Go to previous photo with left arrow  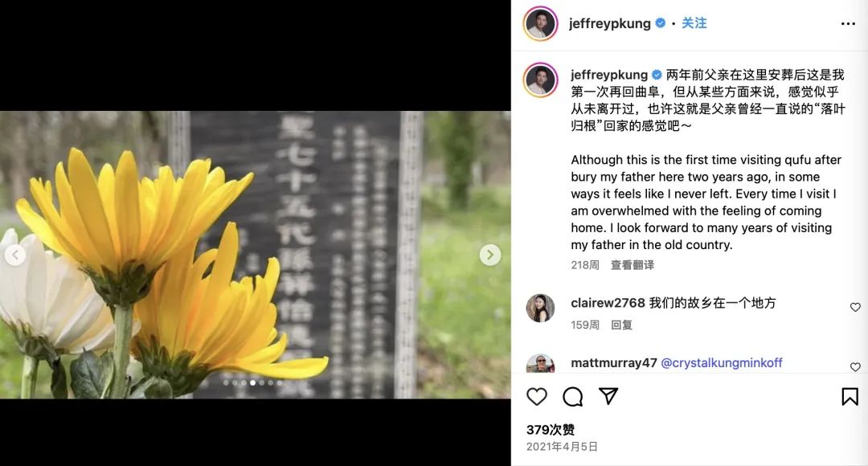(15, 255)
